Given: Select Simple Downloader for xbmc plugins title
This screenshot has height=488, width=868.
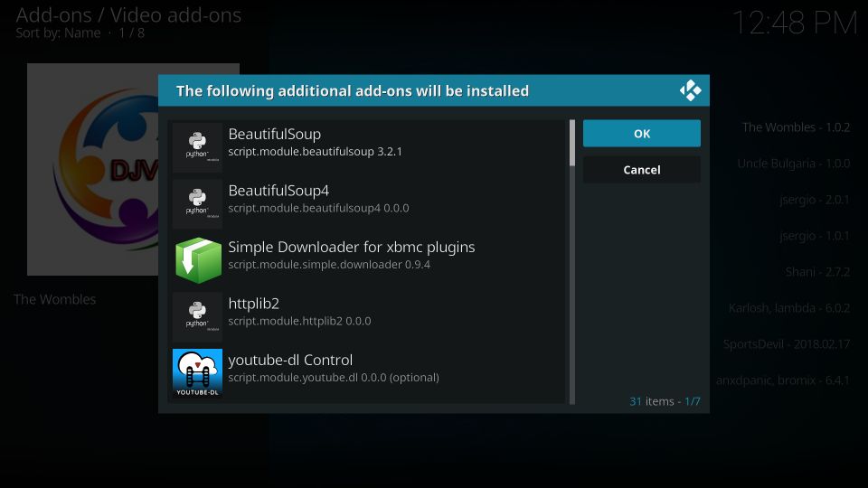Looking at the screenshot, I should (x=352, y=248).
